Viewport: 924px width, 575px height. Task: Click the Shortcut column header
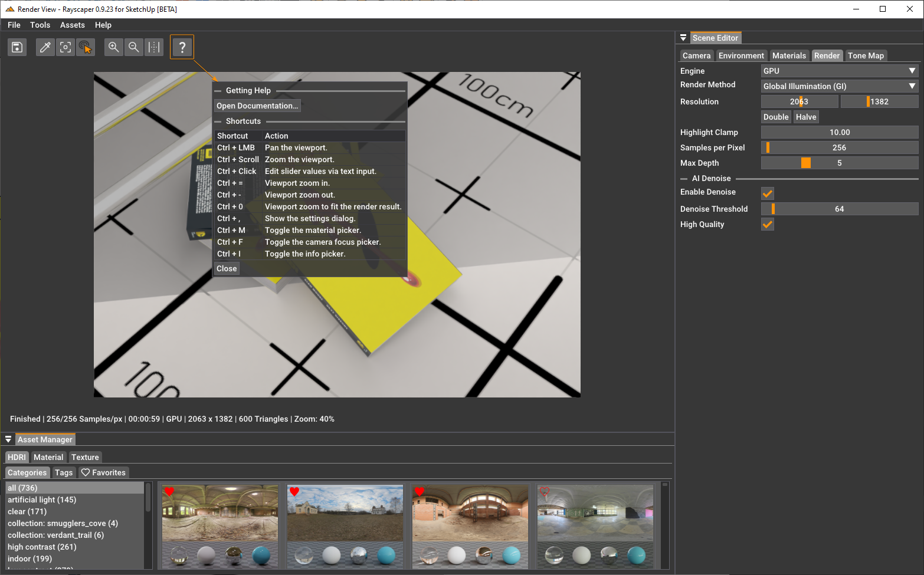click(238, 136)
